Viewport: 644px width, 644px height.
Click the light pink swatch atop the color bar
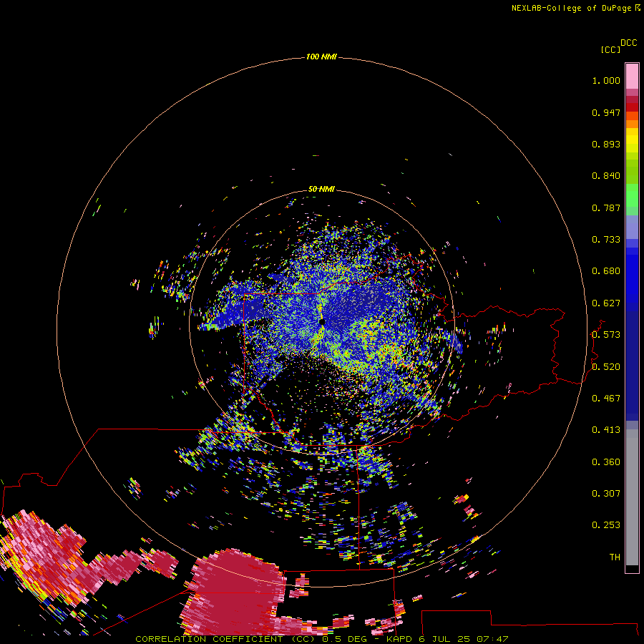632,77
